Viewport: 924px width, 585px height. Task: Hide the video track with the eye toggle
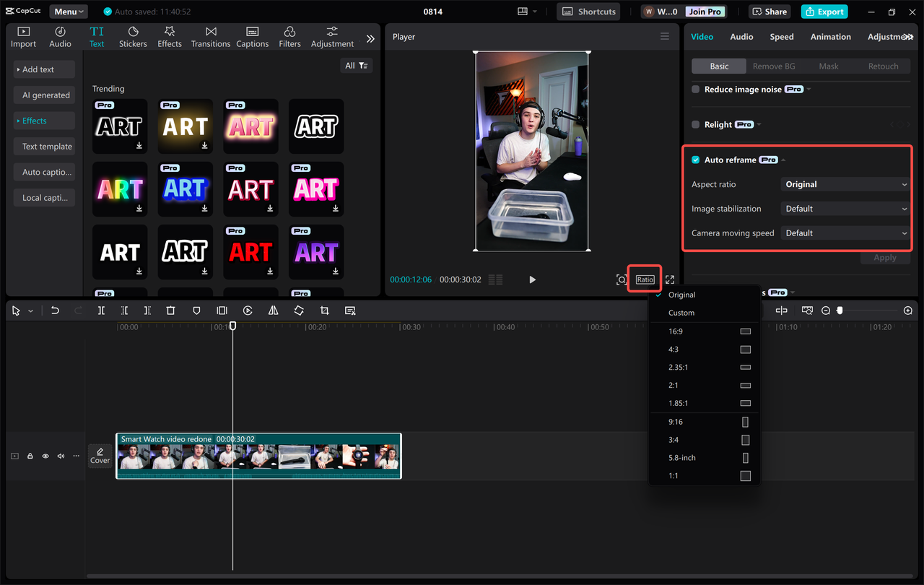(x=45, y=456)
